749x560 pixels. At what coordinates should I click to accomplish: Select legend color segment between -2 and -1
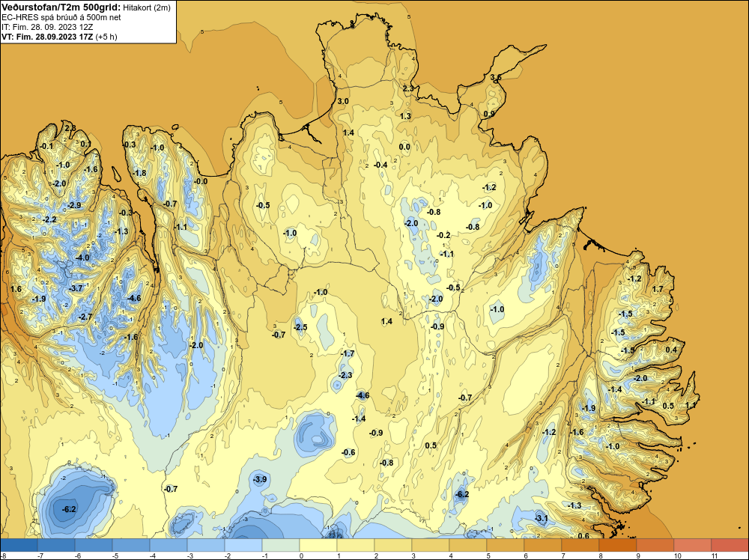[x=243, y=545]
